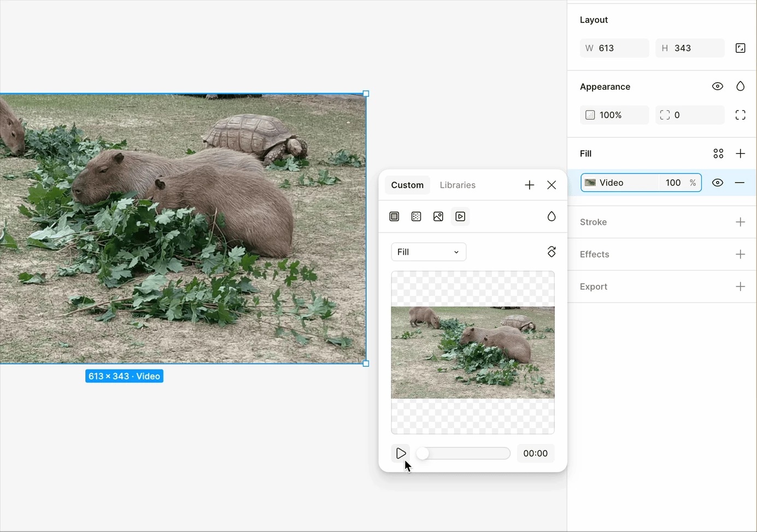Viewport: 757px width, 532px height.
Task: Toggle layer visibility eye in Appearance section
Action: pyautogui.click(x=718, y=86)
